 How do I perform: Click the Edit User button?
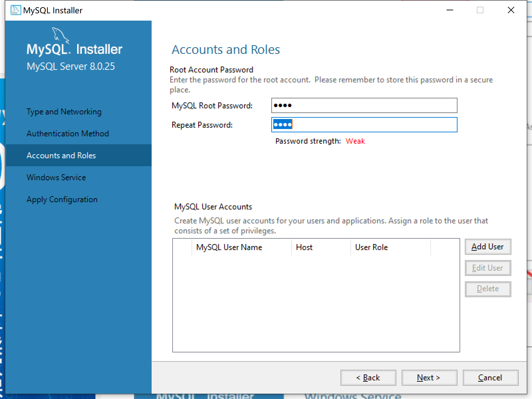(488, 268)
